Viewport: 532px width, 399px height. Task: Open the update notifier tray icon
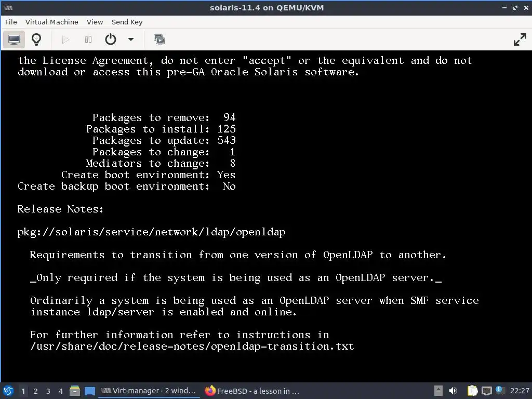[499, 390]
